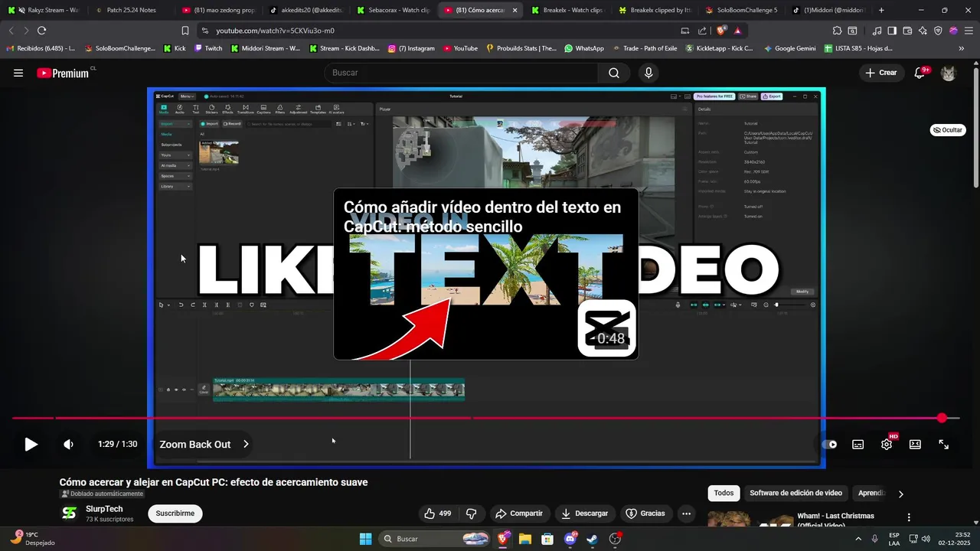Open the account avatar menu

coord(949,73)
